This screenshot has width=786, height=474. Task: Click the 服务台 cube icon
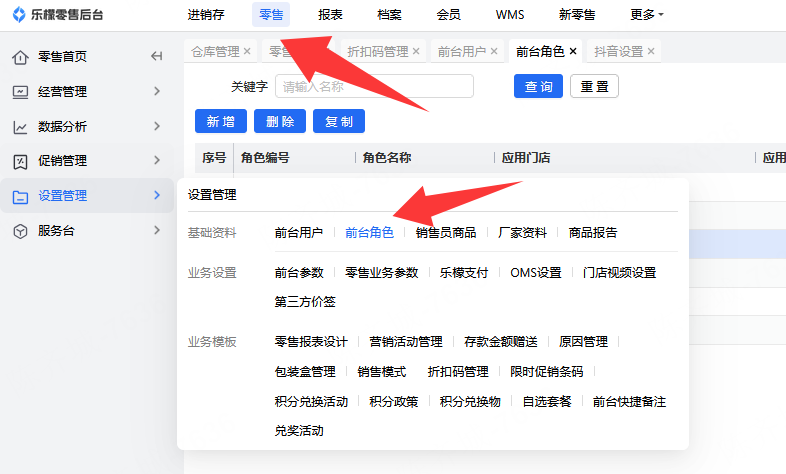[20, 231]
